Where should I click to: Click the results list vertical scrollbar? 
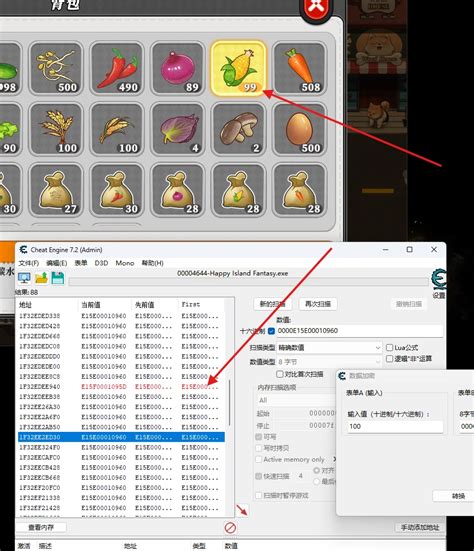230,404
